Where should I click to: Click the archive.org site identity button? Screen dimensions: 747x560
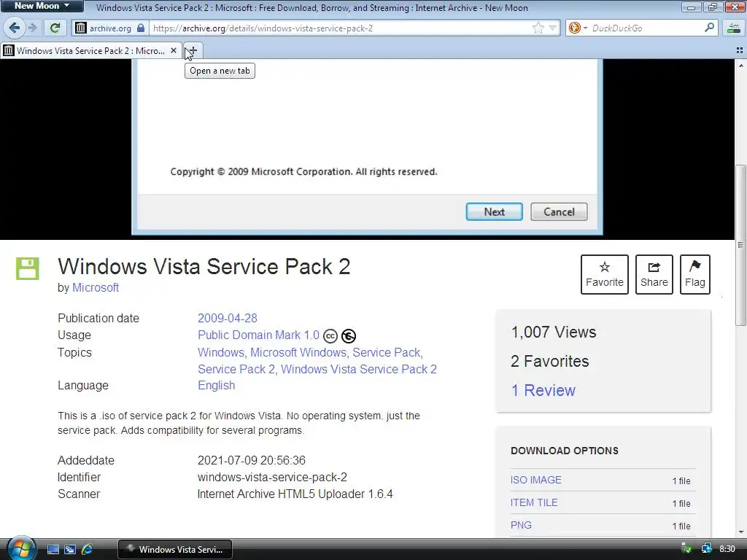pyautogui.click(x=109, y=28)
